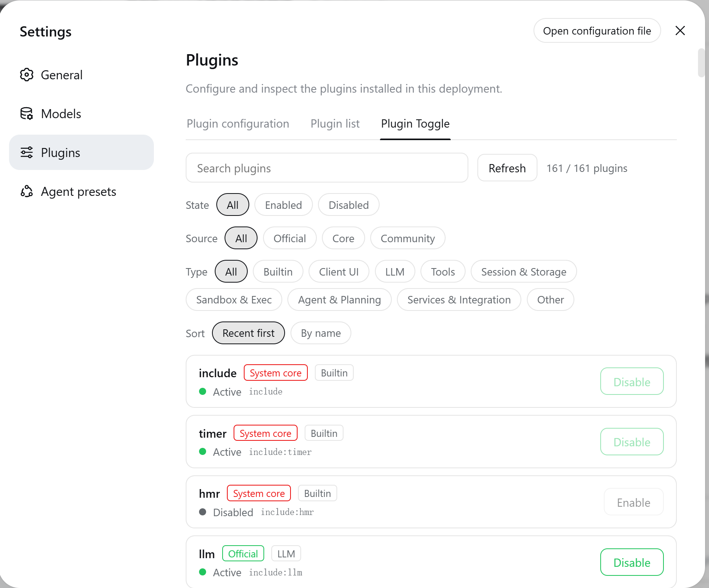Click Official tag on llm plugin

point(243,554)
